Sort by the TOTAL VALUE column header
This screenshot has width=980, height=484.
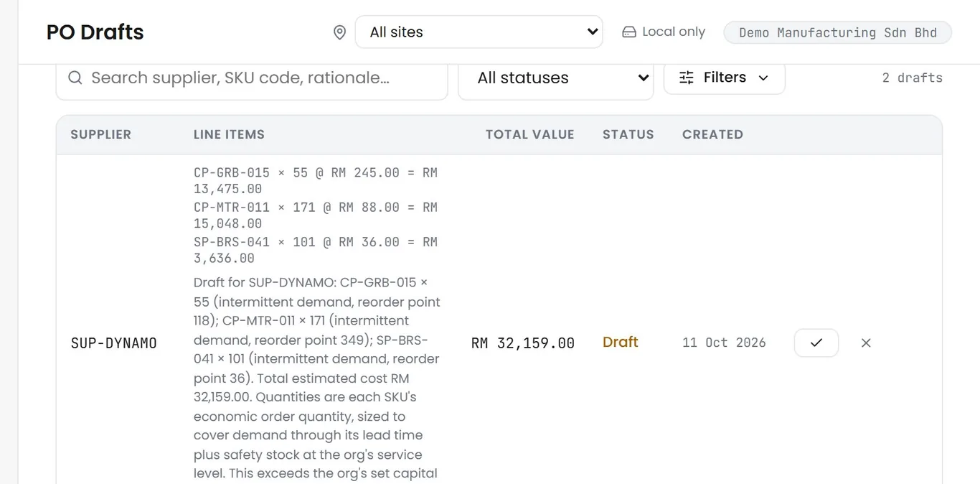(529, 134)
